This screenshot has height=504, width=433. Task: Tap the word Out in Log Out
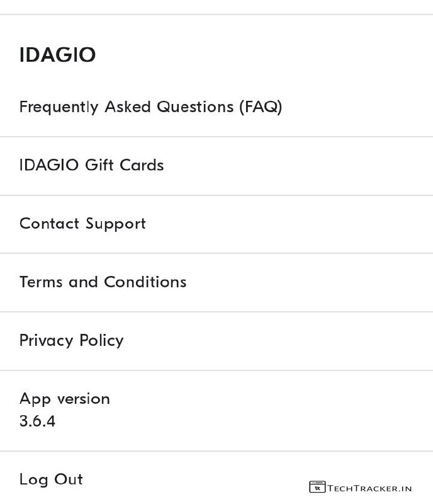67,479
